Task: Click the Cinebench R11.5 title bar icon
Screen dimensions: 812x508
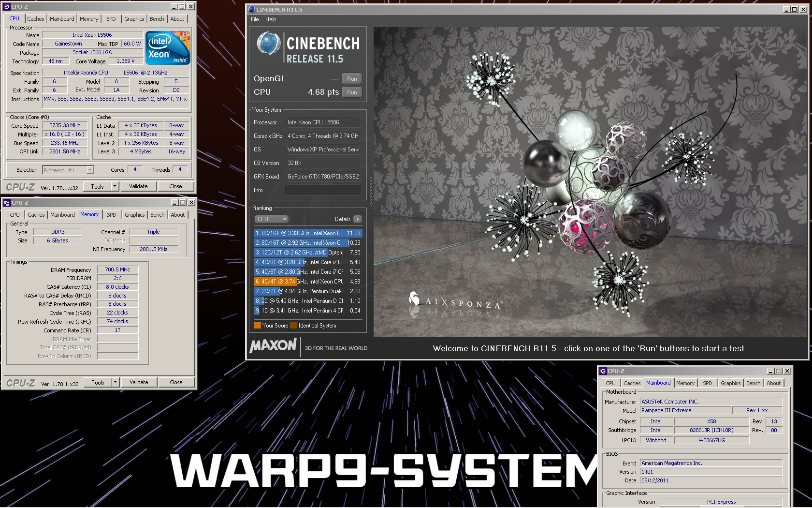Action: coord(251,9)
